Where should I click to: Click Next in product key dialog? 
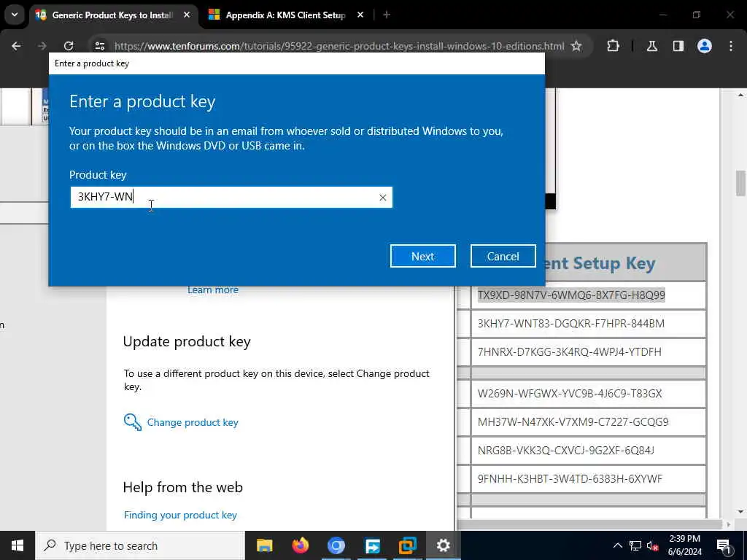point(423,256)
